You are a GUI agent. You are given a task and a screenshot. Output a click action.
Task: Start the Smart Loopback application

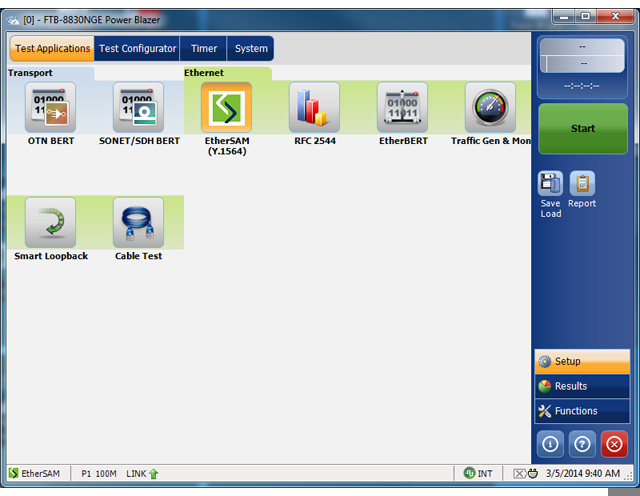(51, 222)
